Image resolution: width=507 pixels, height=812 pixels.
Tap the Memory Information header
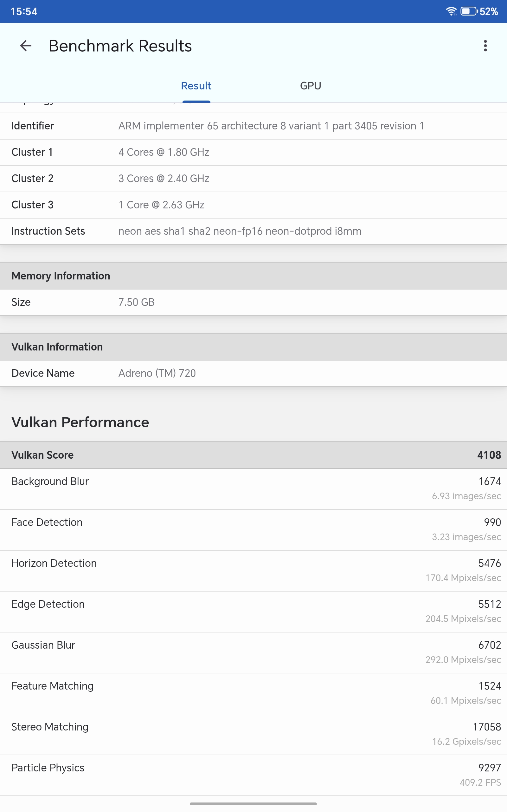pyautogui.click(x=253, y=276)
